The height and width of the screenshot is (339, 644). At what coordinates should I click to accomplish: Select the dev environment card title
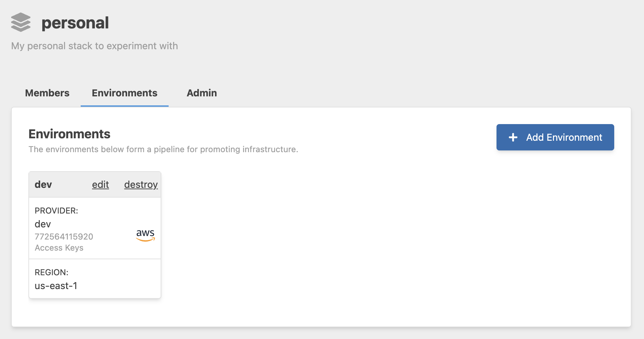43,184
